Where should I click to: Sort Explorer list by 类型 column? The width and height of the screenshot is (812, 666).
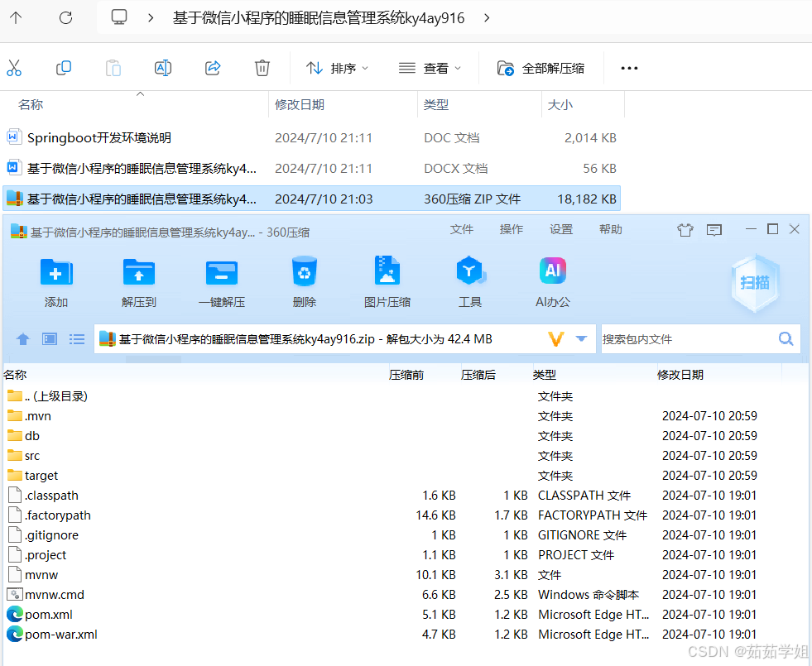(436, 104)
